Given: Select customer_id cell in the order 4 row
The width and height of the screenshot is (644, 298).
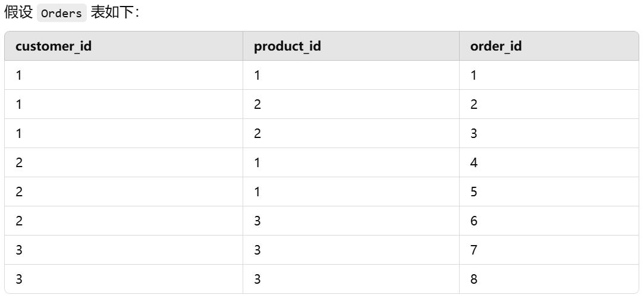Looking at the screenshot, I should [19, 163].
